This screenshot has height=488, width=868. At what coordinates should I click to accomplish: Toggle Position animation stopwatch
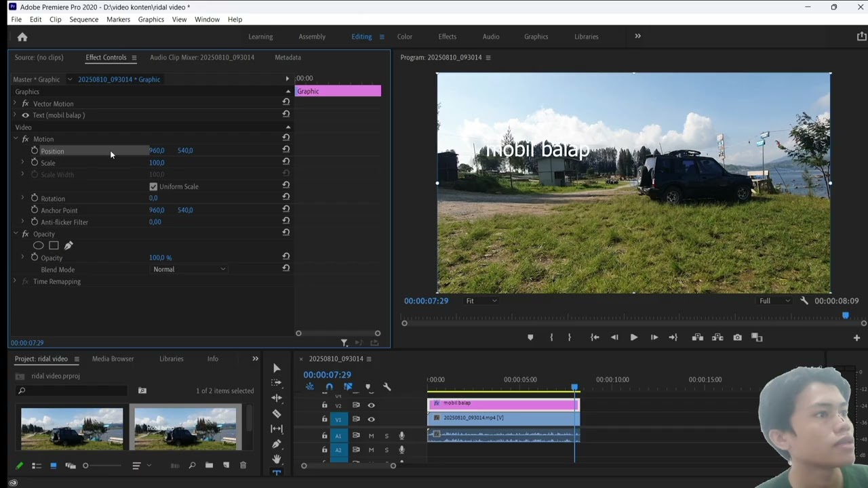[35, 150]
